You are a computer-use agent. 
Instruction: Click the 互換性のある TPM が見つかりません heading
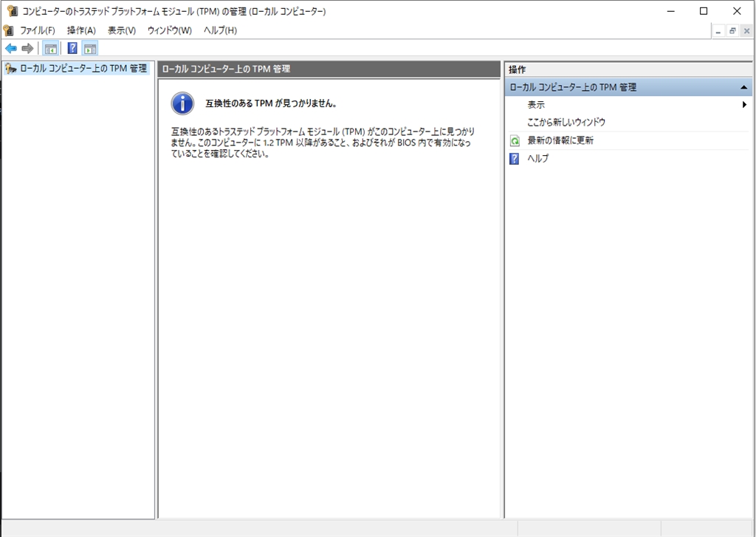pyautogui.click(x=270, y=103)
